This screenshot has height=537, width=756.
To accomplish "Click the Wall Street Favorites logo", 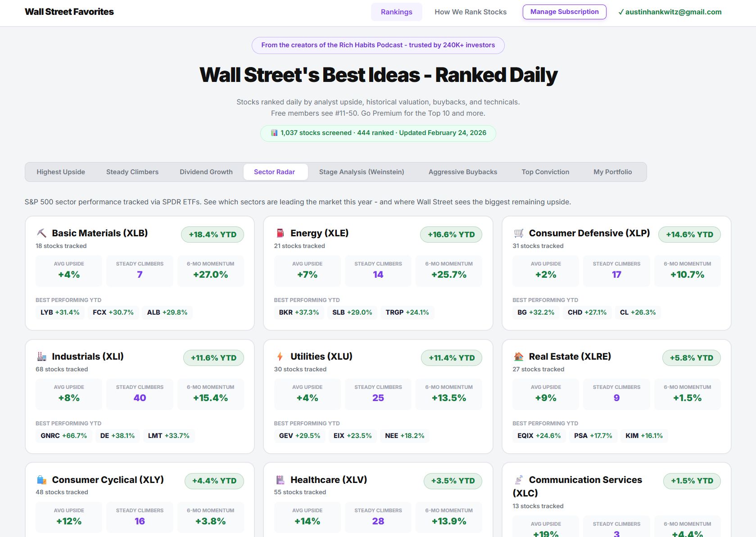I will (x=69, y=12).
